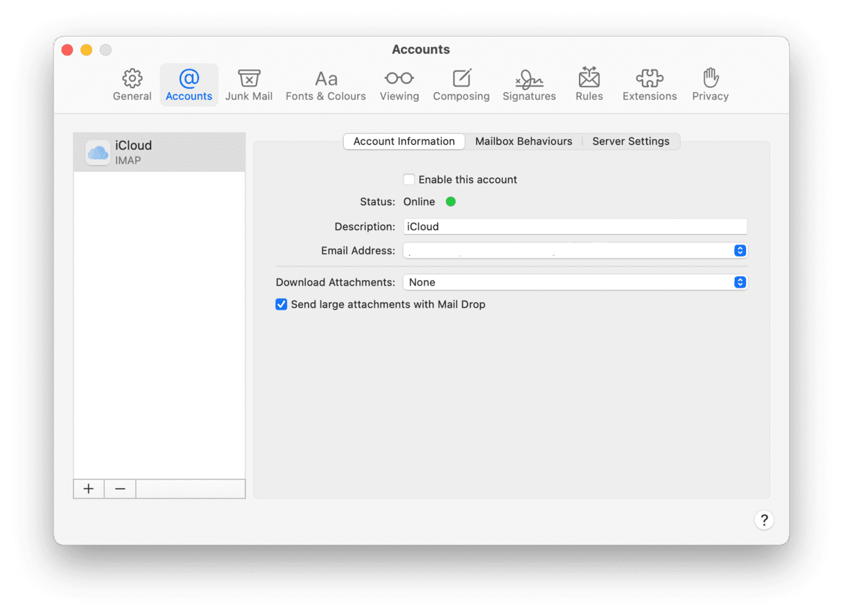The width and height of the screenshot is (843, 616).
Task: Switch to the Mailbox Behaviours tab
Action: click(523, 141)
